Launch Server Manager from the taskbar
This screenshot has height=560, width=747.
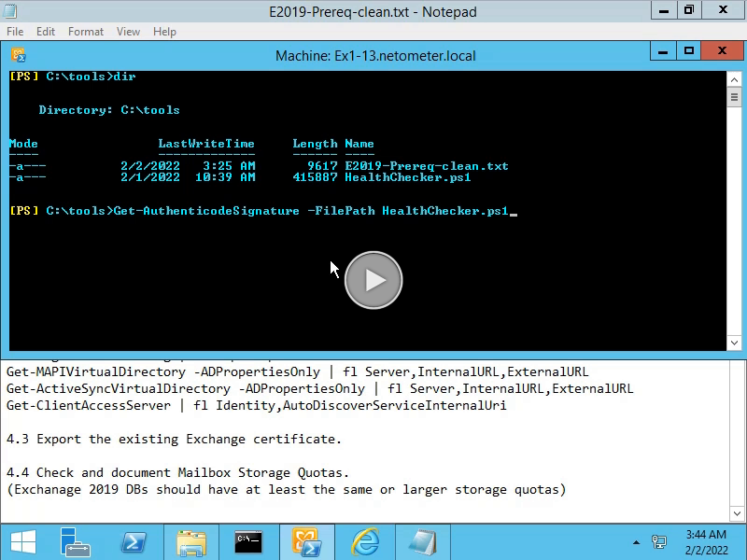tap(74, 541)
